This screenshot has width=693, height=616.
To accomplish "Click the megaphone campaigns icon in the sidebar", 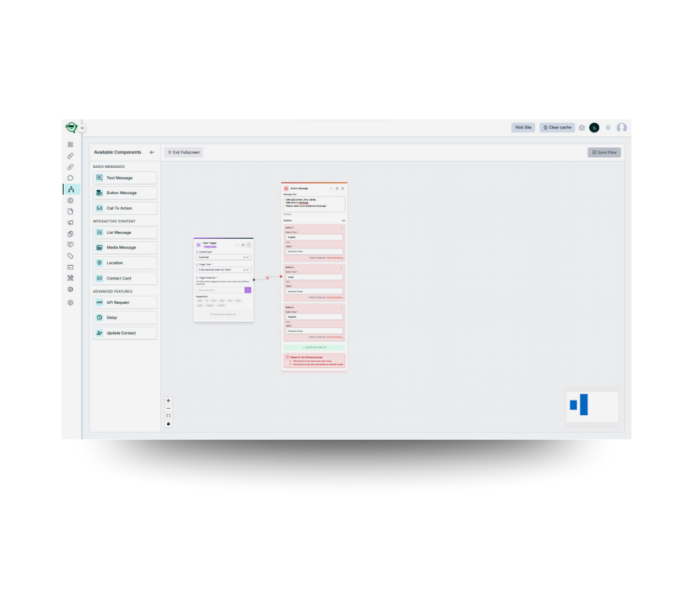I will 70,223.
